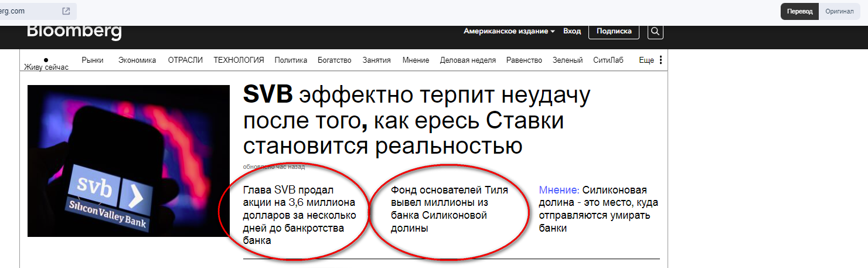
Task: Click the Silicon Valley Bank phone thumbnail
Action: coord(128,161)
